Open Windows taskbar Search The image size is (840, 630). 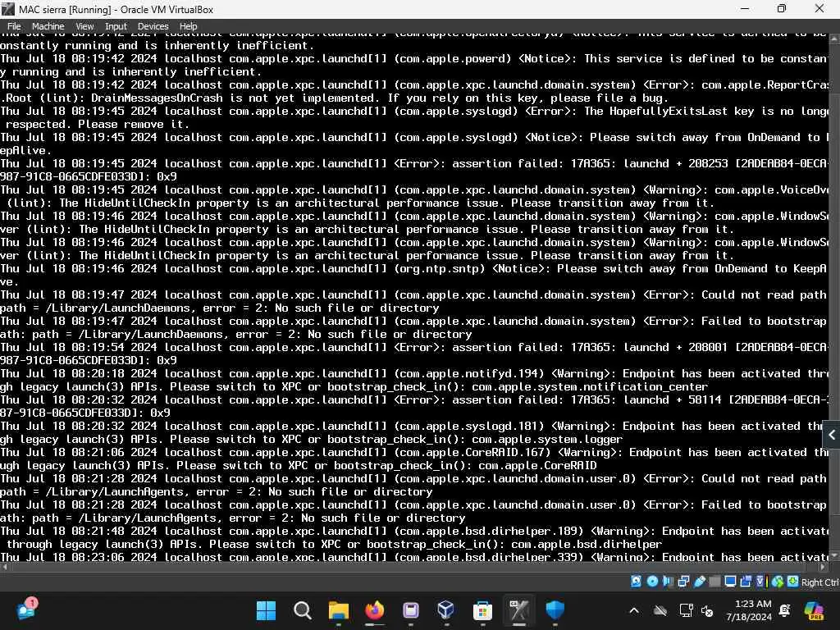(x=302, y=610)
